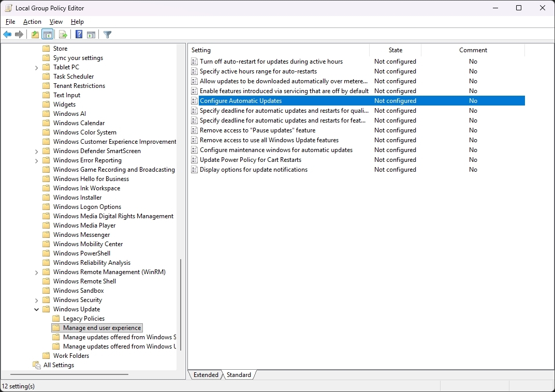Click the Legacy Policies folder icon
This screenshot has width=555, height=392.
56,319
